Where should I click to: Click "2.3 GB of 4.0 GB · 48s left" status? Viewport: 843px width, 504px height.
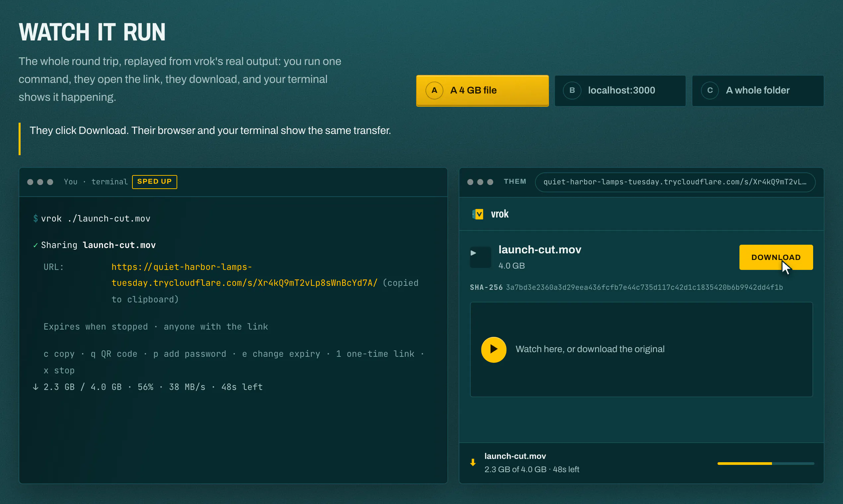point(532,470)
